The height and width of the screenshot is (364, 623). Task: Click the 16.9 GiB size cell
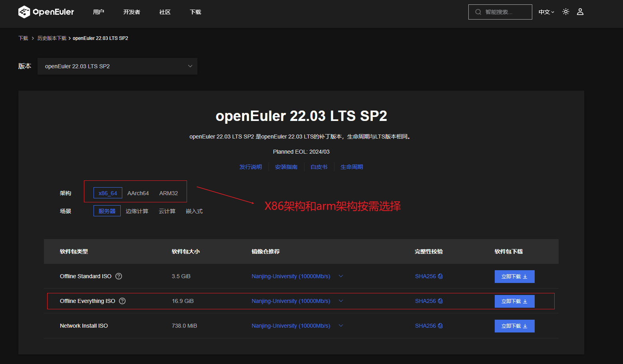pyautogui.click(x=183, y=301)
